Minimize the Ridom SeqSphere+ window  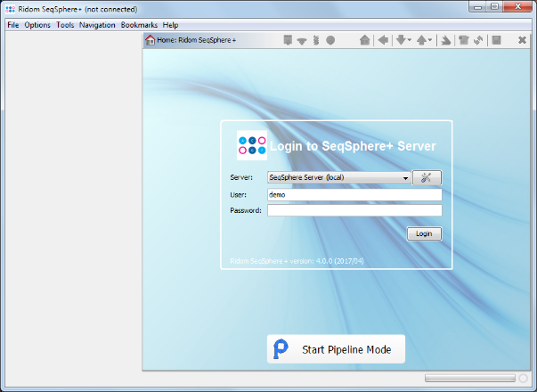tap(477, 6)
